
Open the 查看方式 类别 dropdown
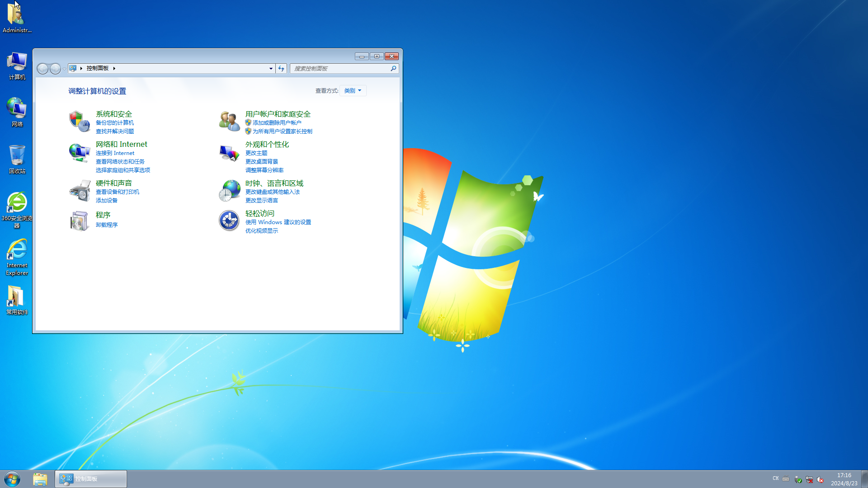point(353,91)
